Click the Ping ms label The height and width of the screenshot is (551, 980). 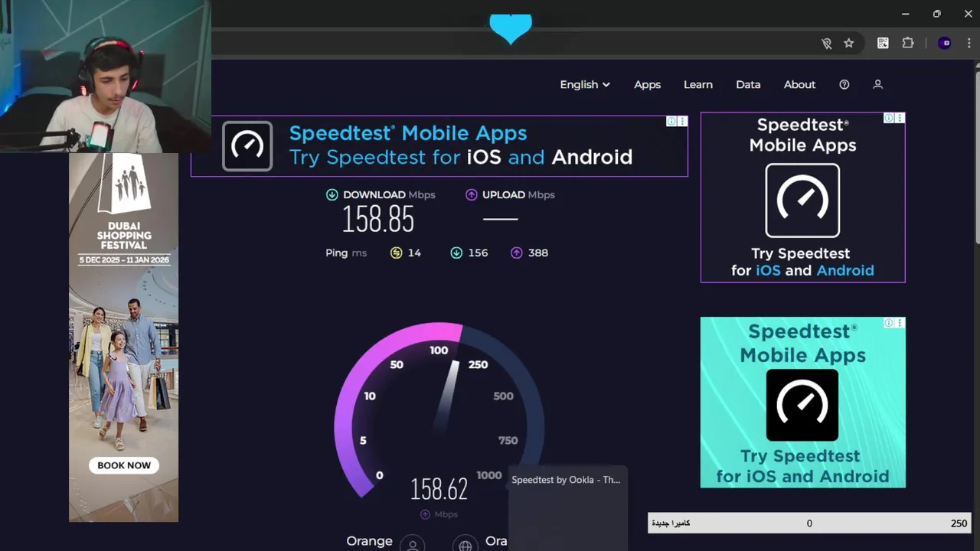pos(346,253)
